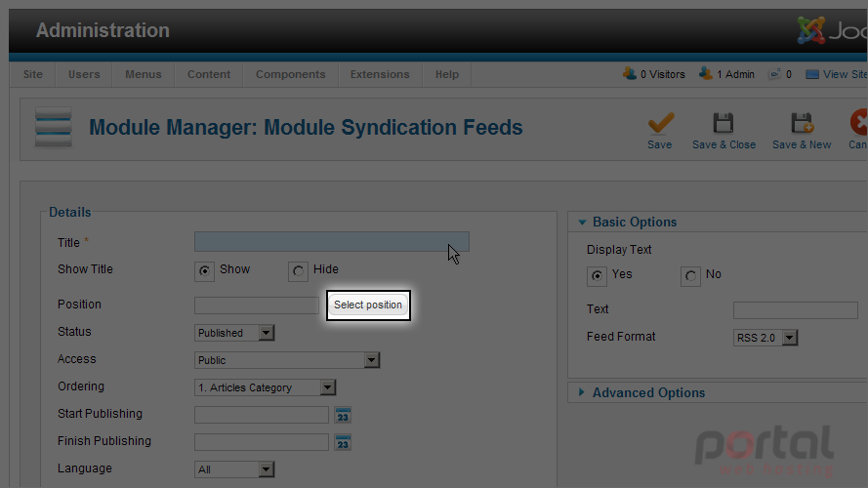
Task: Click the Save & Close floppy icon
Action: 723,123
